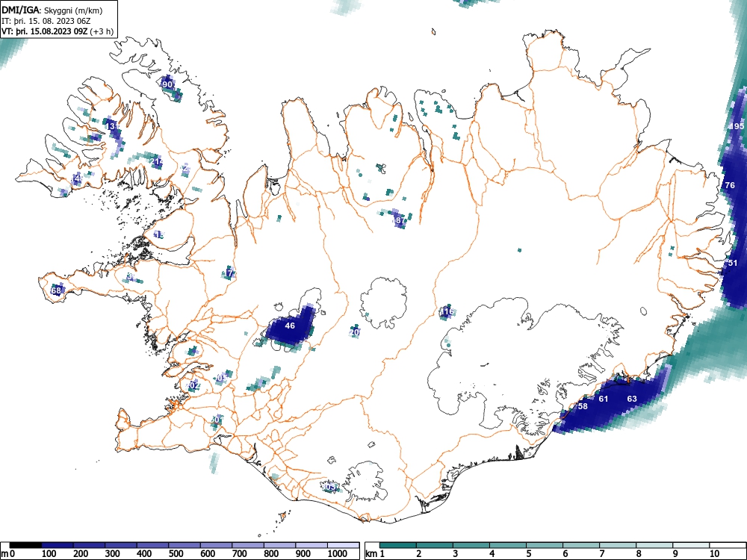Click the km unit label in the legend
Screen dimensions: 747x560
(371, 554)
